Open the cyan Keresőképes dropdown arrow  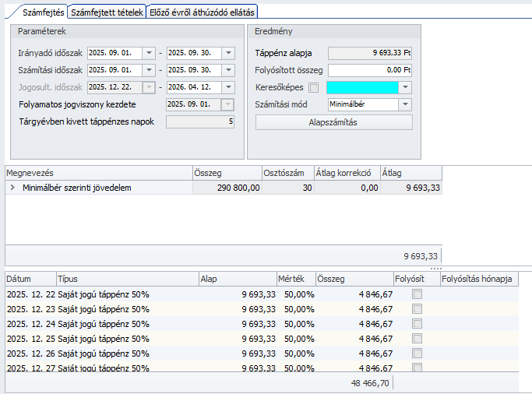tap(405, 87)
